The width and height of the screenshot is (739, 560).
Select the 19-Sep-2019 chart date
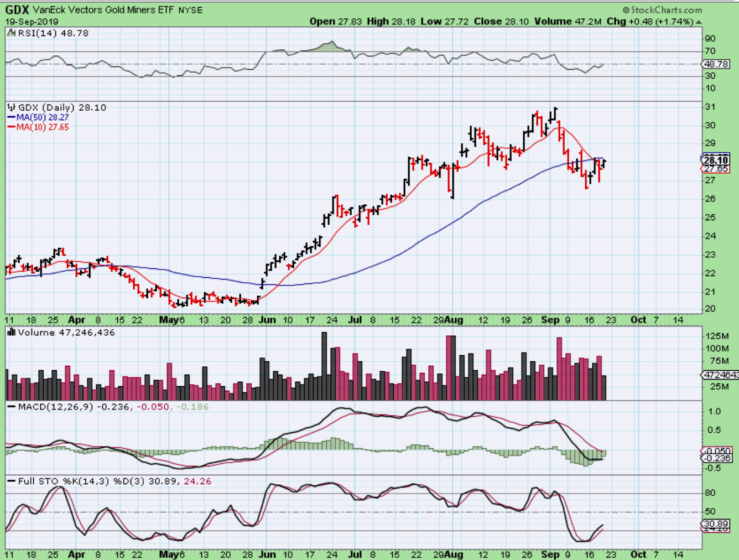pos(32,22)
